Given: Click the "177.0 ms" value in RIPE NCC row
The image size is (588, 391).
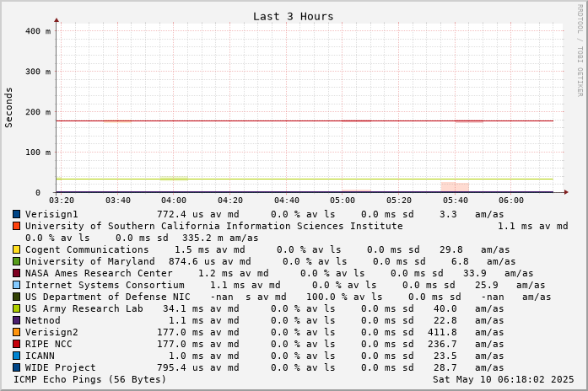Looking at the screenshot, I should tap(180, 344).
